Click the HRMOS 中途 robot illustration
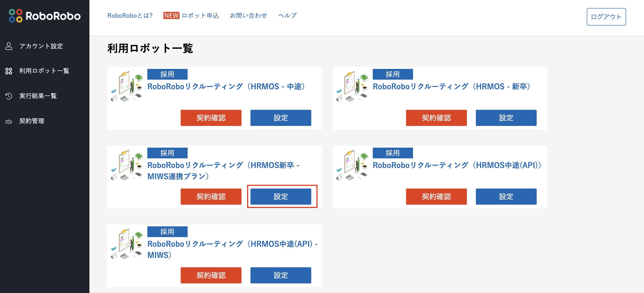This screenshot has width=644, height=293. coord(127,87)
